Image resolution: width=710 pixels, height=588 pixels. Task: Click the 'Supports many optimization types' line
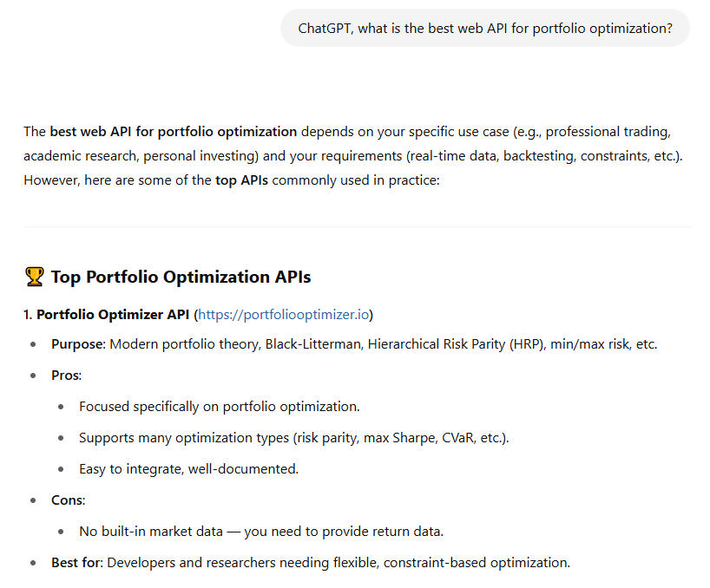(x=294, y=438)
